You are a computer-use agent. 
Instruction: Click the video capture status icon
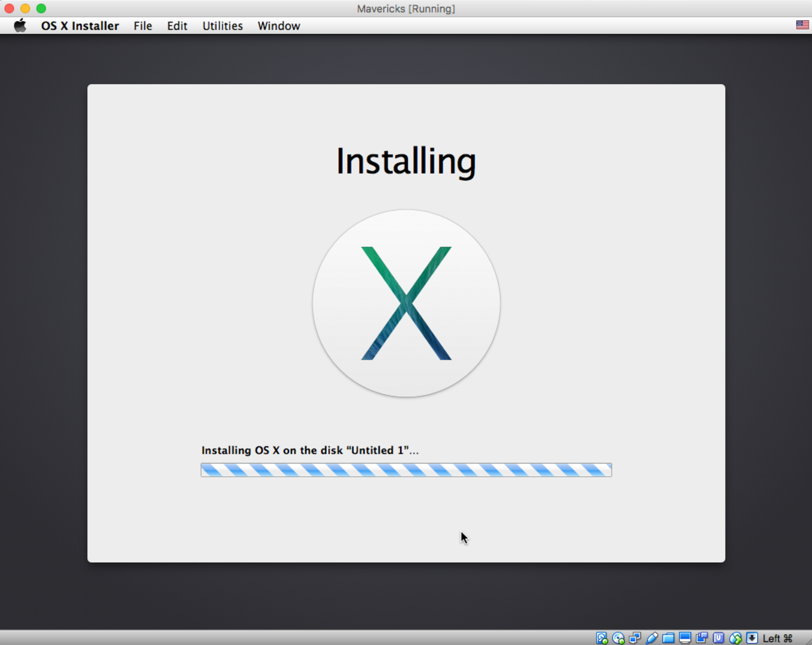(x=702, y=638)
